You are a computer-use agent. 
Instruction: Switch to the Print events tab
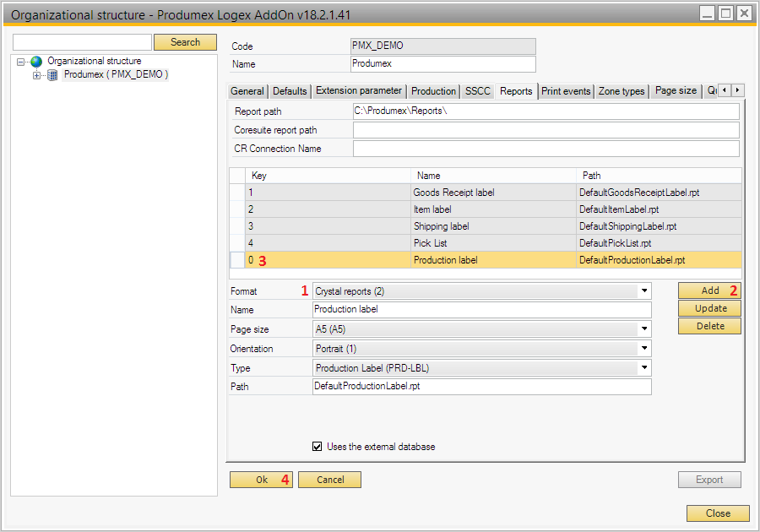[566, 91]
